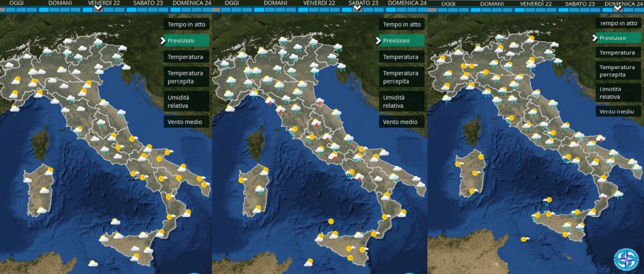644x274 pixels.
Task: Click sun-cloud icon at northeast Sardinia, left map
Action: point(49,172)
